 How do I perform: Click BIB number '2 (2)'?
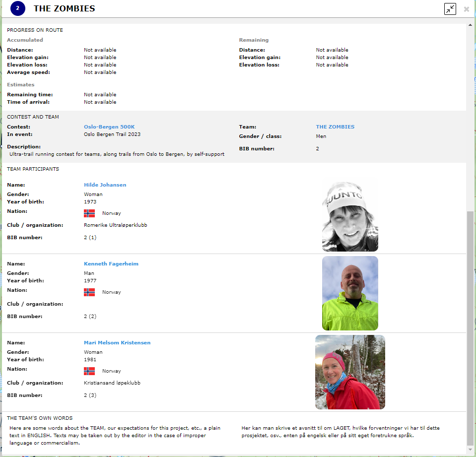[90, 317]
